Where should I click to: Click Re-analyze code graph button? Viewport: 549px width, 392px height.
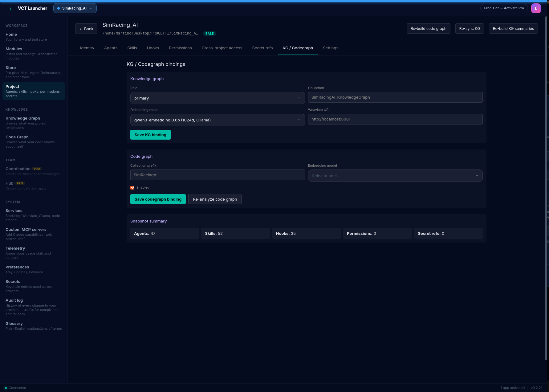[x=215, y=199]
